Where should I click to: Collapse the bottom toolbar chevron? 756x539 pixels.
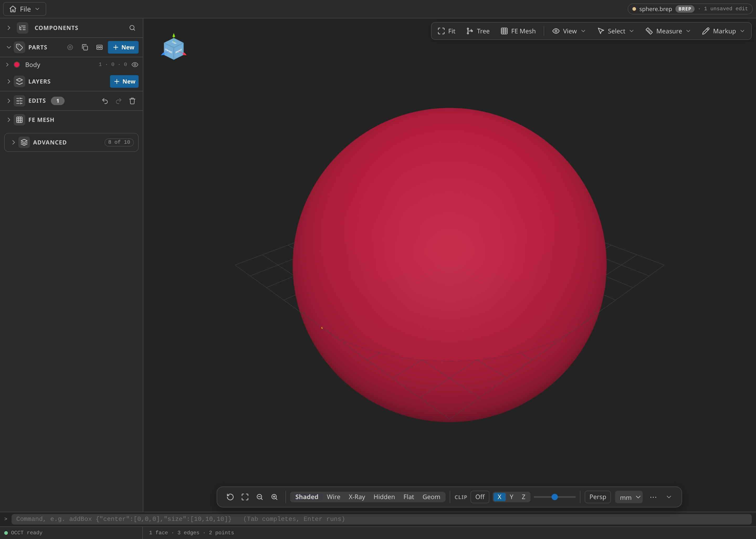point(669,497)
